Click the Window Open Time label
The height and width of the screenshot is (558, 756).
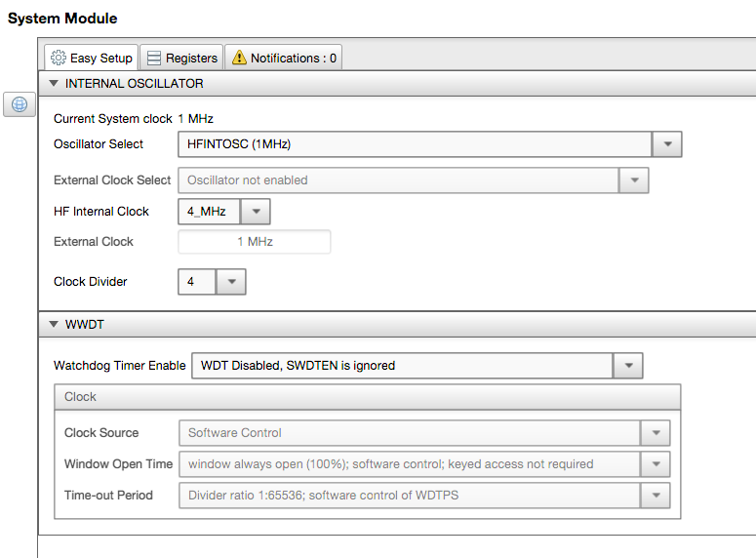(x=119, y=464)
